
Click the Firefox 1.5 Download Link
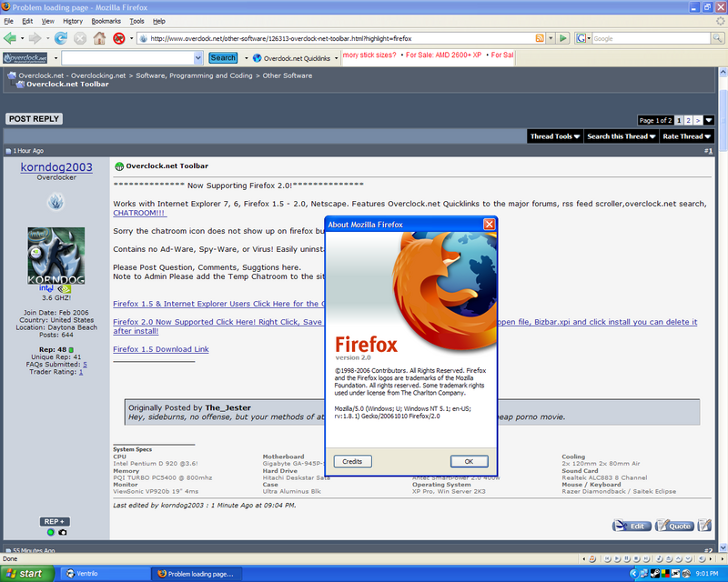[161, 349]
